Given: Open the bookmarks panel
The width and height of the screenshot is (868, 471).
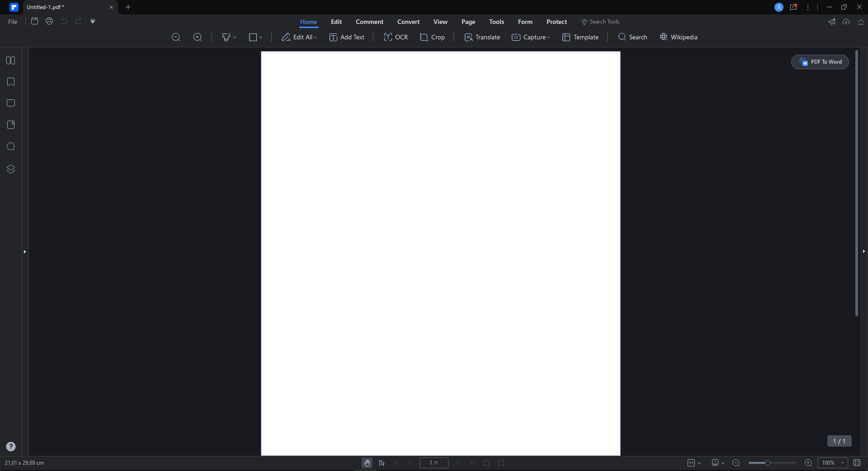Looking at the screenshot, I should (x=11, y=82).
